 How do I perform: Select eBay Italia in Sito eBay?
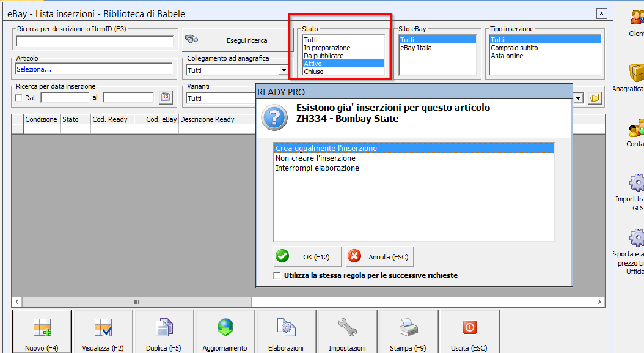(437, 48)
